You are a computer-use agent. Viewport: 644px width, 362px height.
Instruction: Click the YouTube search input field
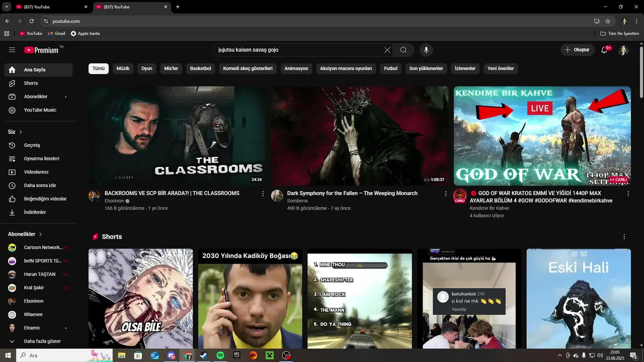tap(299, 50)
